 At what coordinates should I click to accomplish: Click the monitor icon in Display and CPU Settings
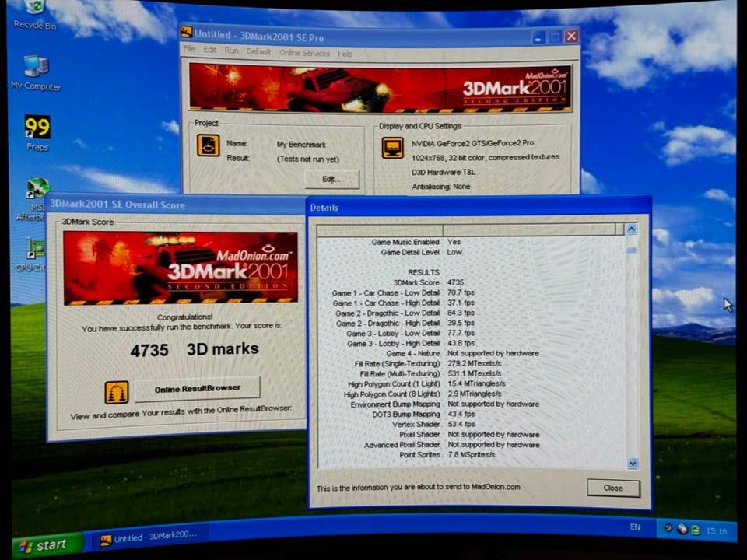click(392, 148)
